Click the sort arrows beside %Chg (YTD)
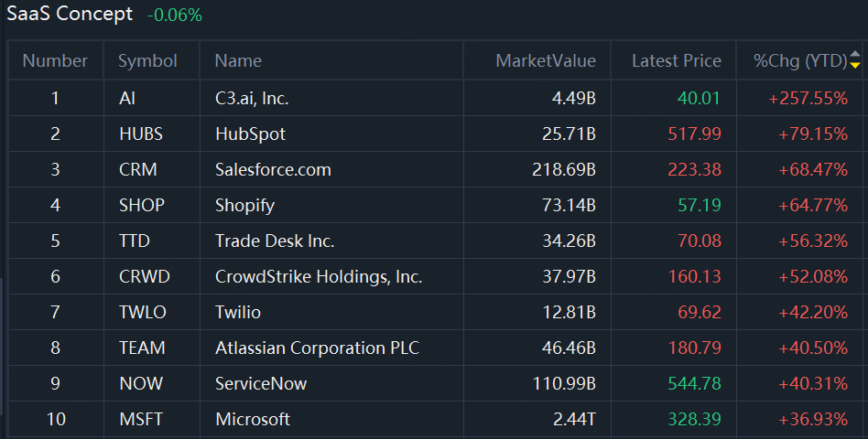868x439 pixels. pos(855,61)
